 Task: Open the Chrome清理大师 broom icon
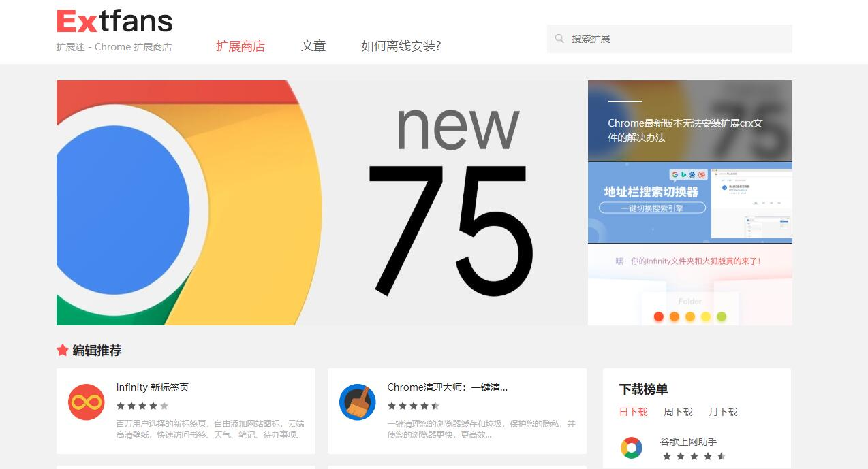pos(358,402)
